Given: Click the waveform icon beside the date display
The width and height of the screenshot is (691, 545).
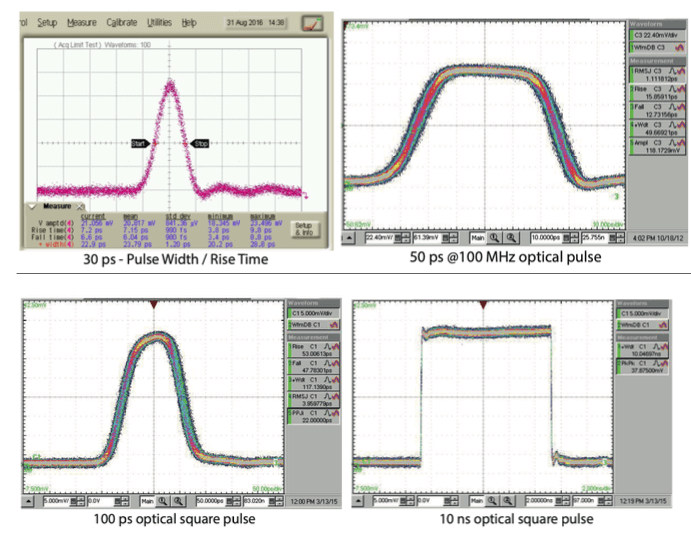Looking at the screenshot, I should point(313,21).
